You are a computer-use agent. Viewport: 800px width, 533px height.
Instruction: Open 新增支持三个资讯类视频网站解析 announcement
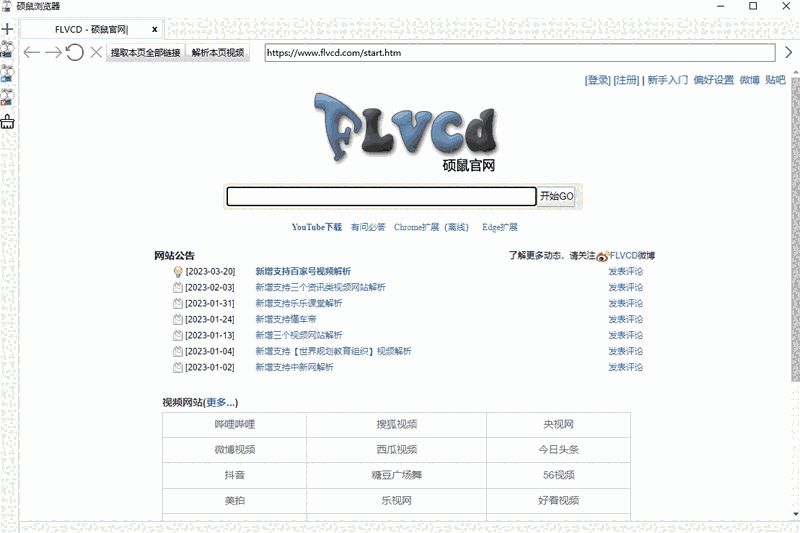pyautogui.click(x=320, y=287)
